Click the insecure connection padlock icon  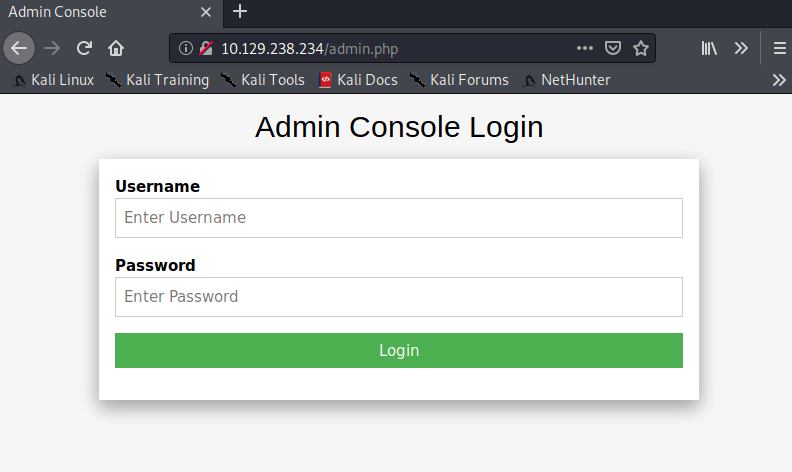[206, 48]
